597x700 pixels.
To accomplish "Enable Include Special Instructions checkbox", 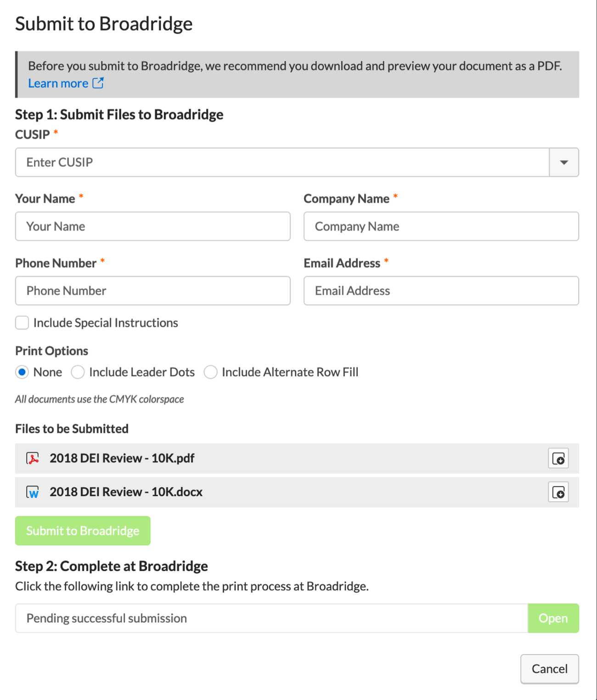I will pos(22,323).
